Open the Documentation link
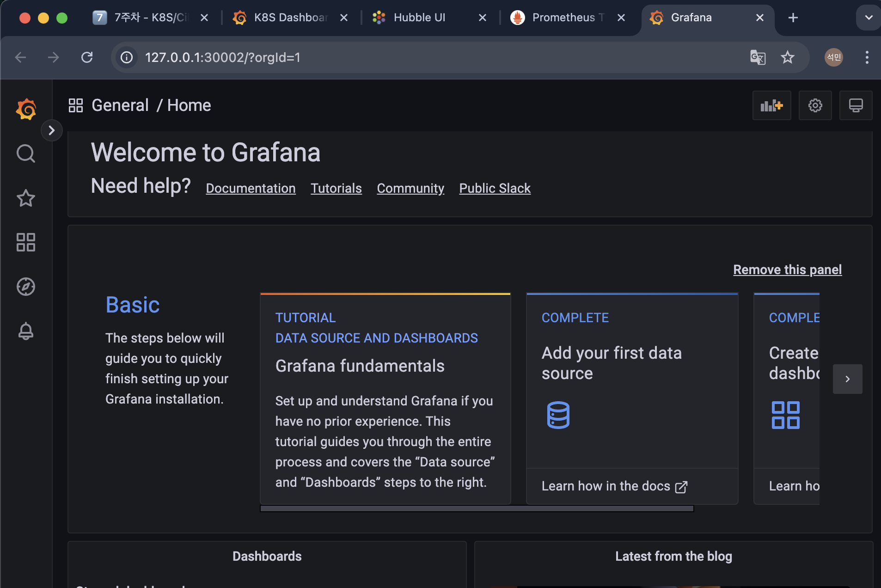This screenshot has height=588, width=881. tap(251, 188)
